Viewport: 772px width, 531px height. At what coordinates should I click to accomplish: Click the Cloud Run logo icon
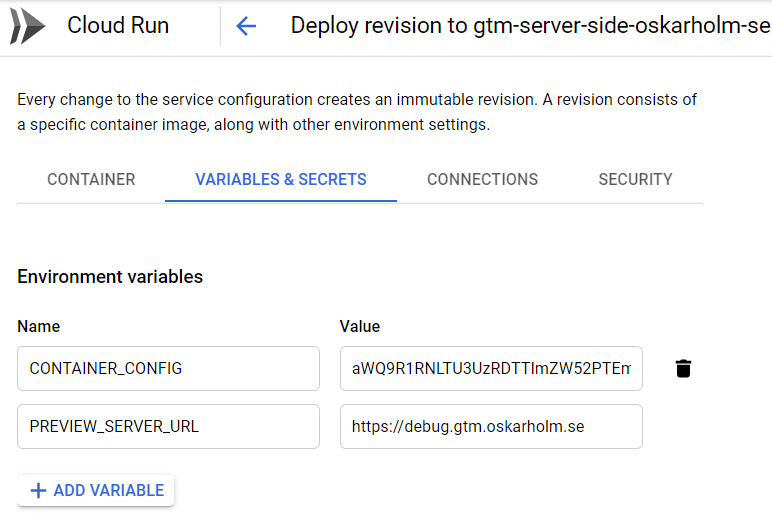tap(28, 26)
